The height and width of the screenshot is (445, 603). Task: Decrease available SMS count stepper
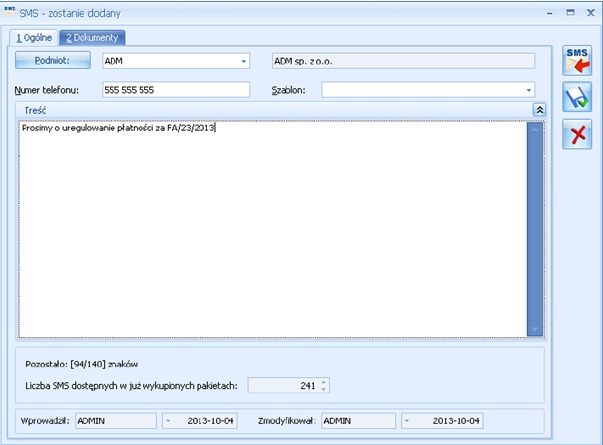324,389
